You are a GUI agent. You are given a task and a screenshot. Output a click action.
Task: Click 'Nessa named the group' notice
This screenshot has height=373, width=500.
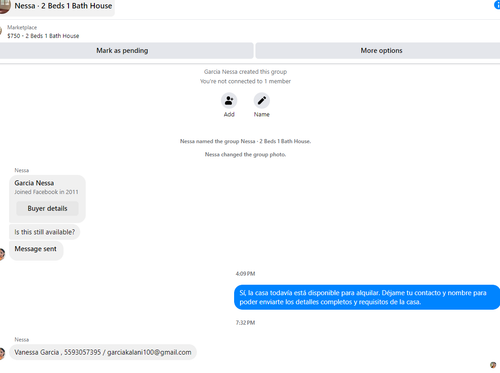[x=245, y=141]
